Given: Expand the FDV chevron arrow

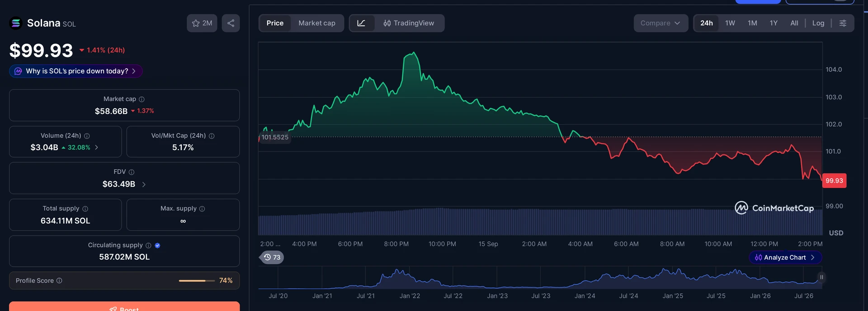Looking at the screenshot, I should tap(144, 184).
